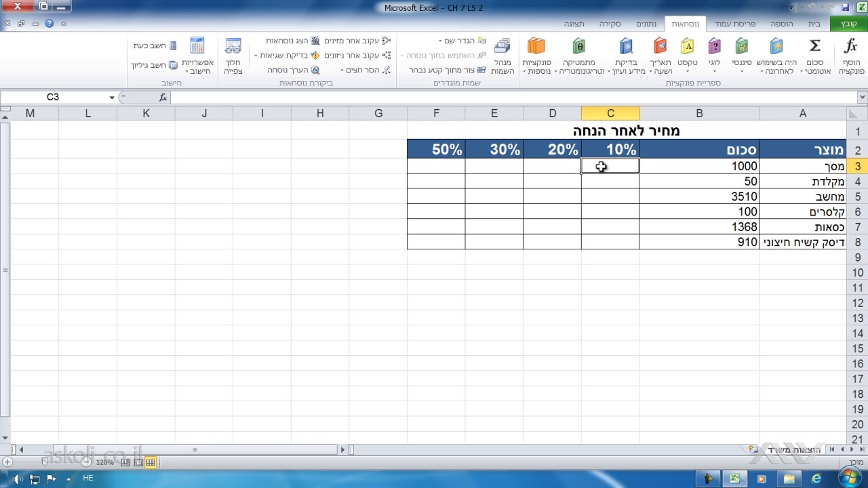This screenshot has width=868, height=488.
Task: Click Calculate Sheet (חשב גיליון)
Action: [x=155, y=65]
